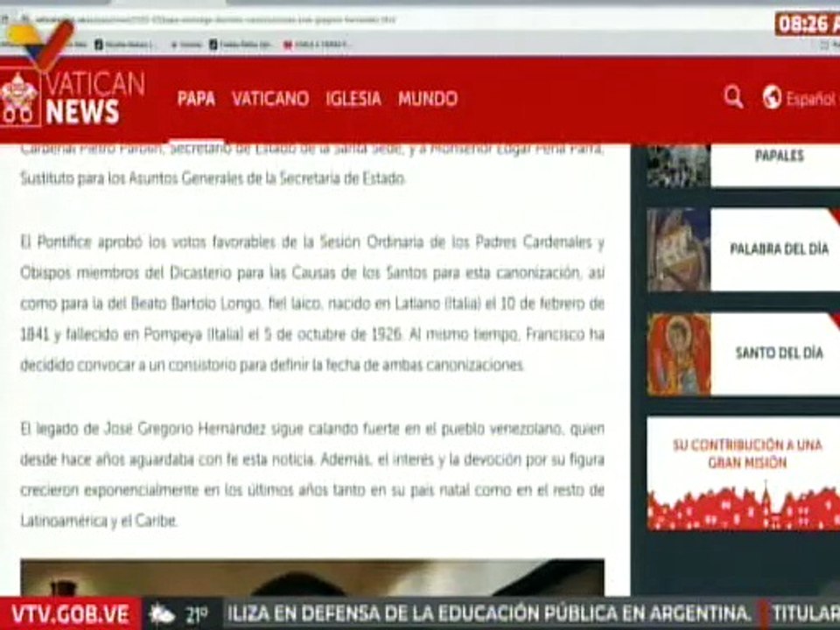This screenshot has width=840, height=630.
Task: Click the browser address bar URL
Action: point(214,20)
